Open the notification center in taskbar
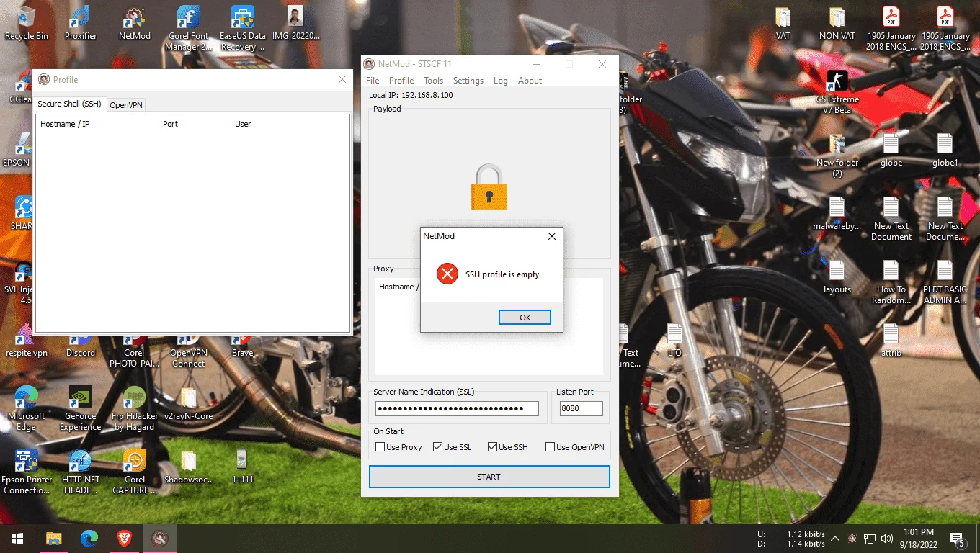980x553 pixels. point(958,538)
